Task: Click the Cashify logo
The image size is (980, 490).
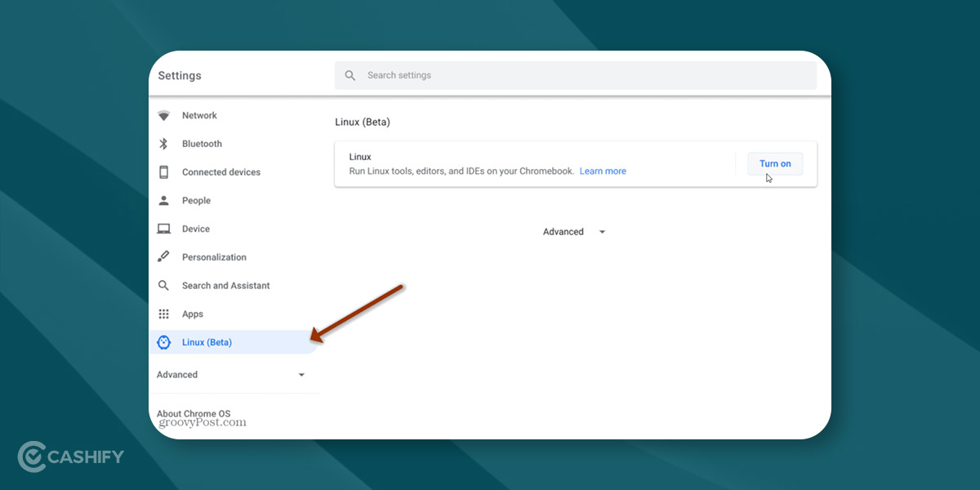Action: [71, 457]
